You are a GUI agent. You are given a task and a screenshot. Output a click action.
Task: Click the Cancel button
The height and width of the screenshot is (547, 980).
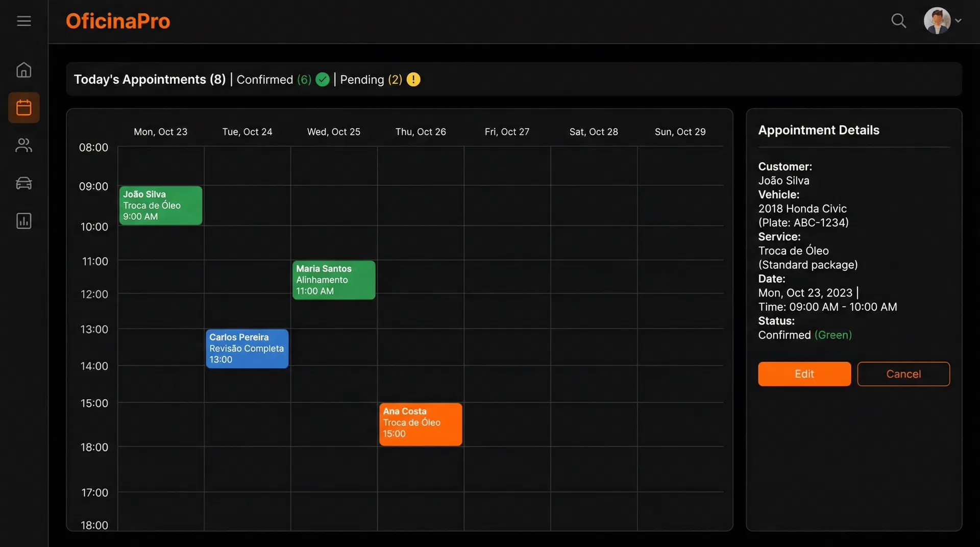click(x=903, y=374)
